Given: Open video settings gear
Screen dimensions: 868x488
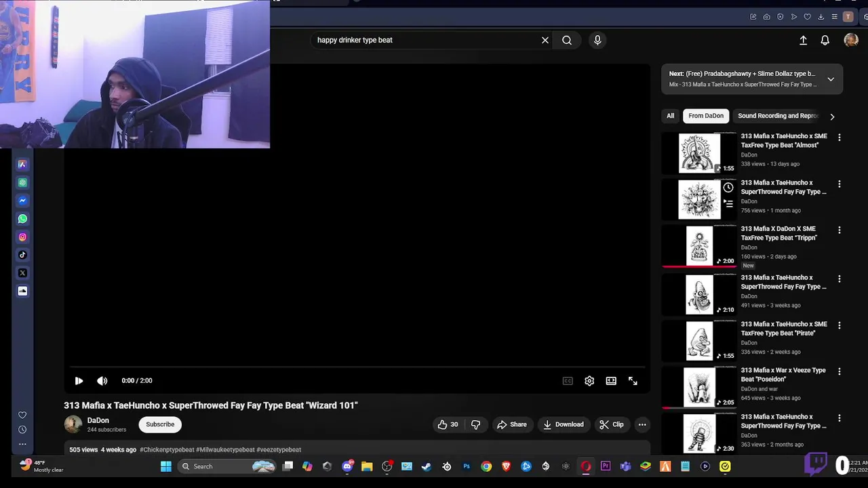Looking at the screenshot, I should click(x=589, y=381).
